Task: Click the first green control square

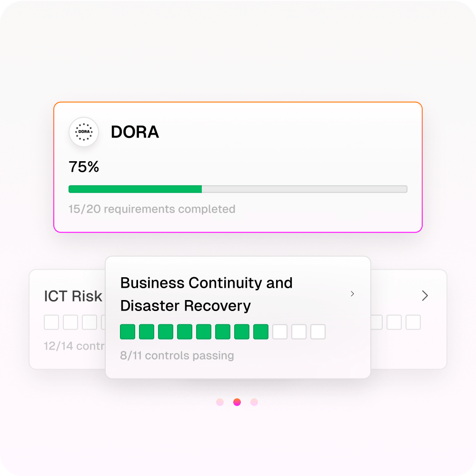Action: (128, 331)
